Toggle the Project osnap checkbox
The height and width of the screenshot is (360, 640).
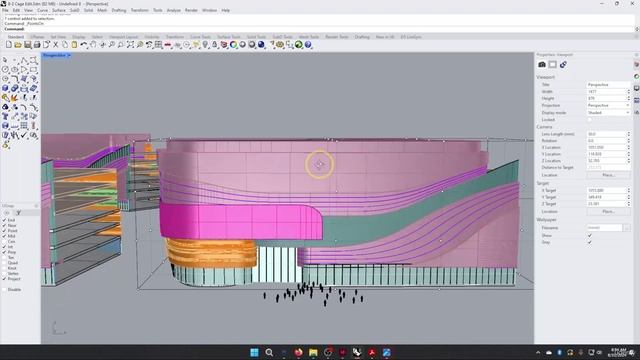tap(4, 279)
